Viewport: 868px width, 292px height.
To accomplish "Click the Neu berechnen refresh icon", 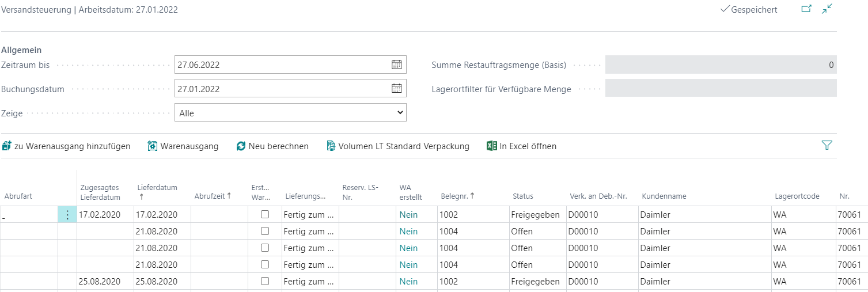I will [241, 146].
